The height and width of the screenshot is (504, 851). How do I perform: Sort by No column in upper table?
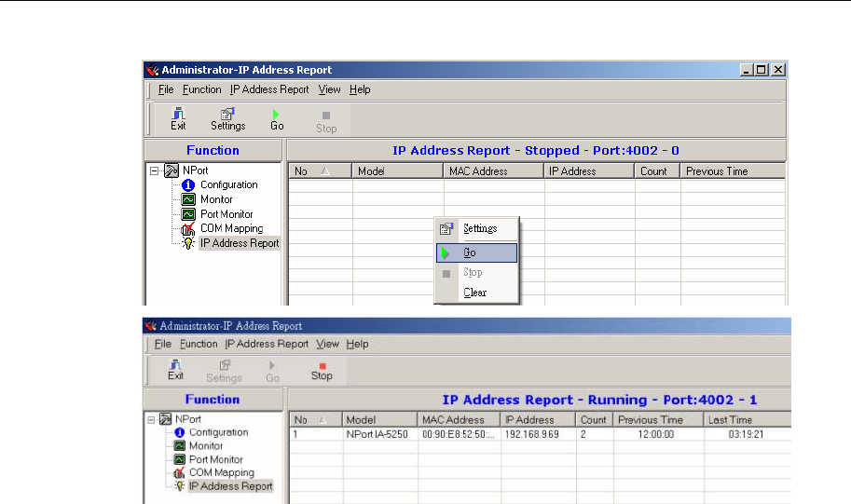[321, 171]
